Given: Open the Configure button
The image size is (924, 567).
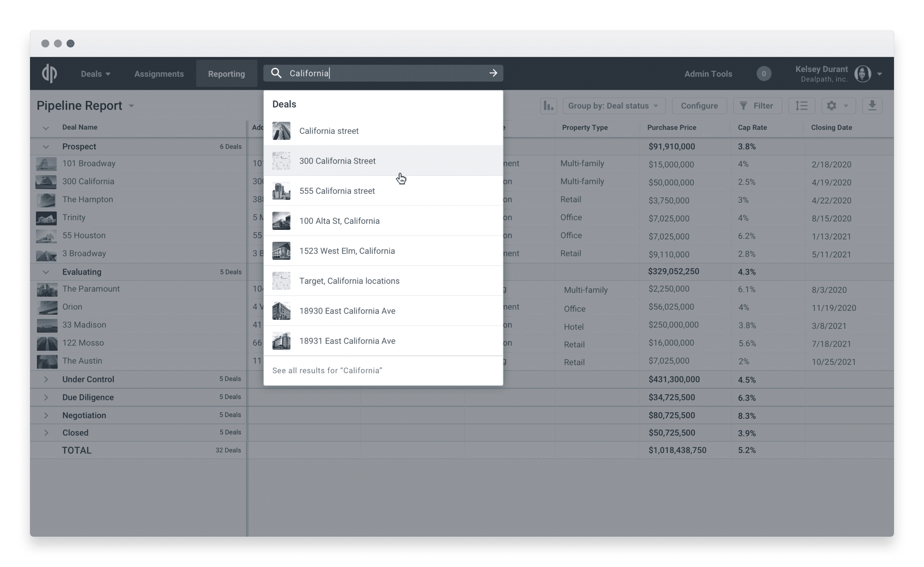Looking at the screenshot, I should 699,106.
